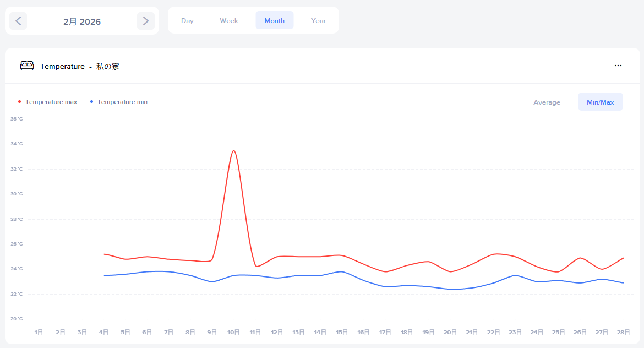Toggle the Temperature max legend series
The image size is (644, 348).
coord(51,102)
